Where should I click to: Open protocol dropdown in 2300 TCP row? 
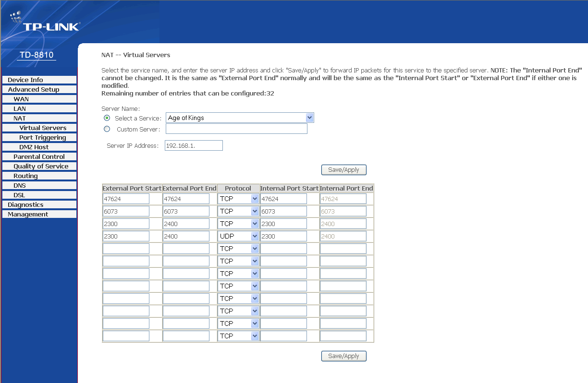(239, 224)
